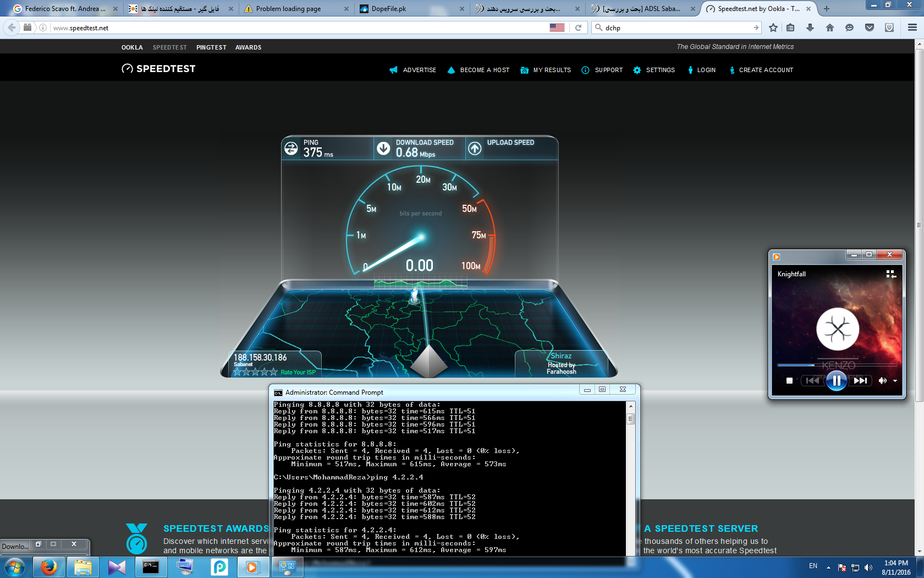Viewport: 924px width, 578px height.
Task: Click the ADVERTISE link
Action: point(413,70)
